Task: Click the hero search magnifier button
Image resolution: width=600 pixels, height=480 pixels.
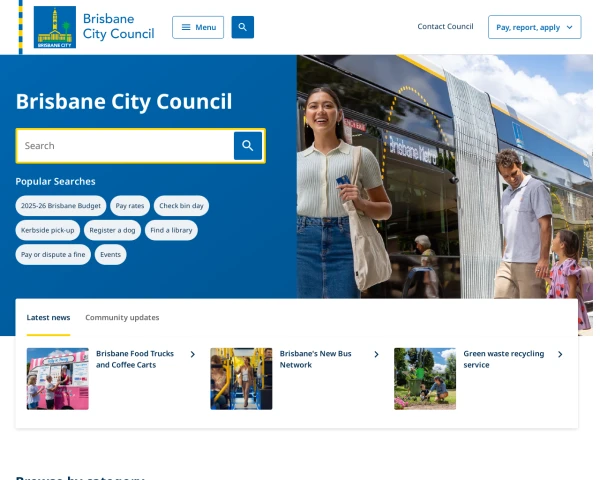Action: tap(248, 146)
